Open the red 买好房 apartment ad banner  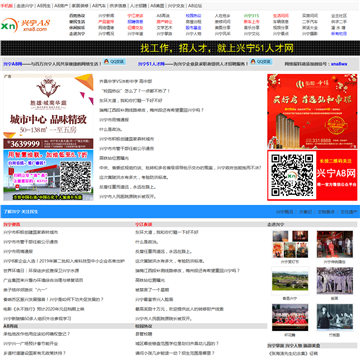click(312, 111)
